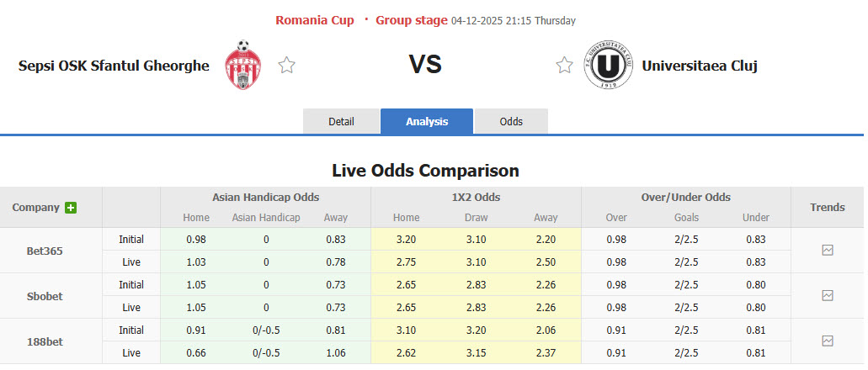Favorite Universitaea Cluj with star icon
This screenshot has height=370, width=868.
[564, 65]
